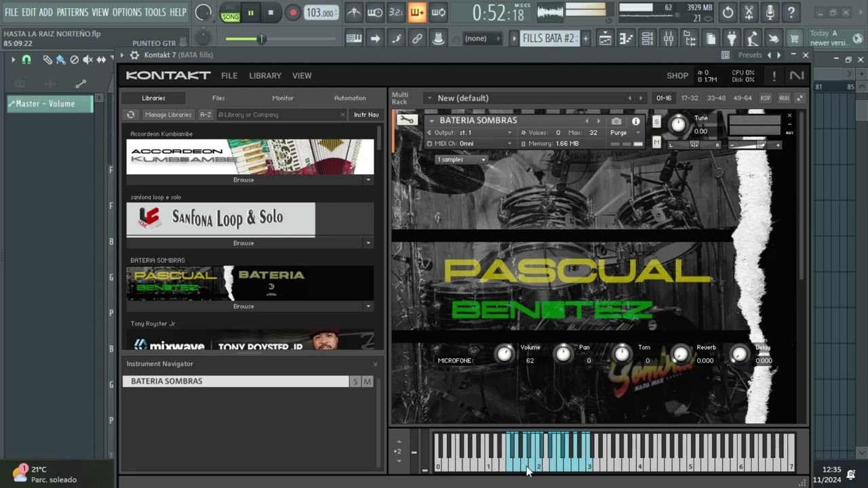Open the Output st.1 dropdown
The image size is (868, 488).
click(473, 133)
